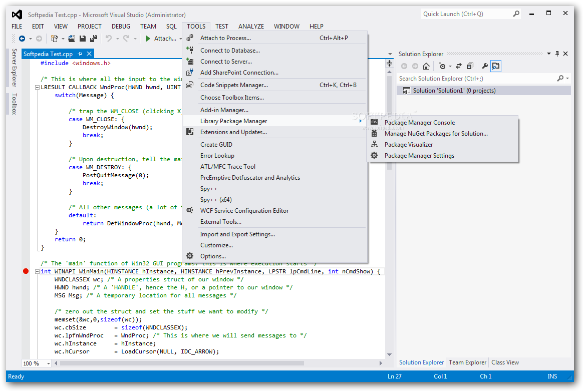
Task: Click the red breakpoint marker at WinMain
Action: tap(26, 271)
